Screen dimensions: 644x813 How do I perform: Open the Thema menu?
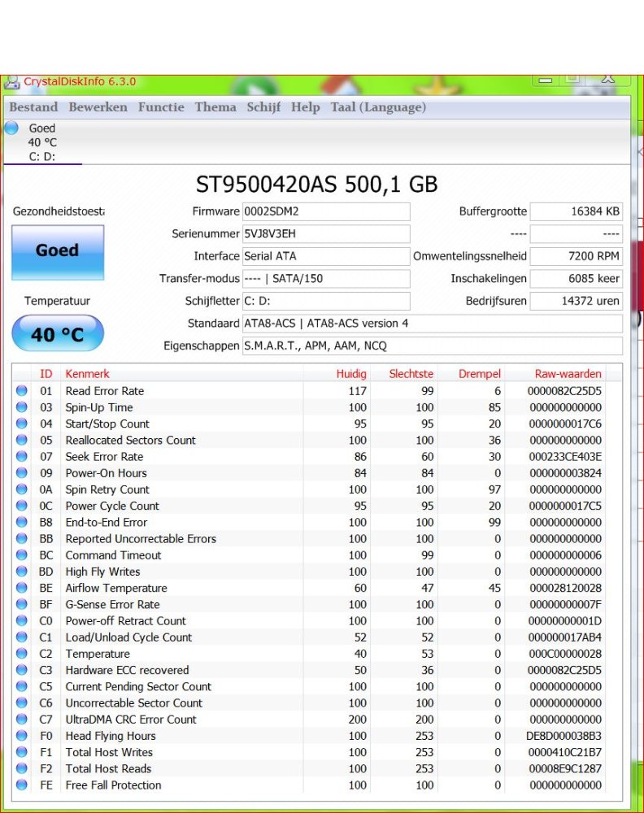click(x=215, y=107)
